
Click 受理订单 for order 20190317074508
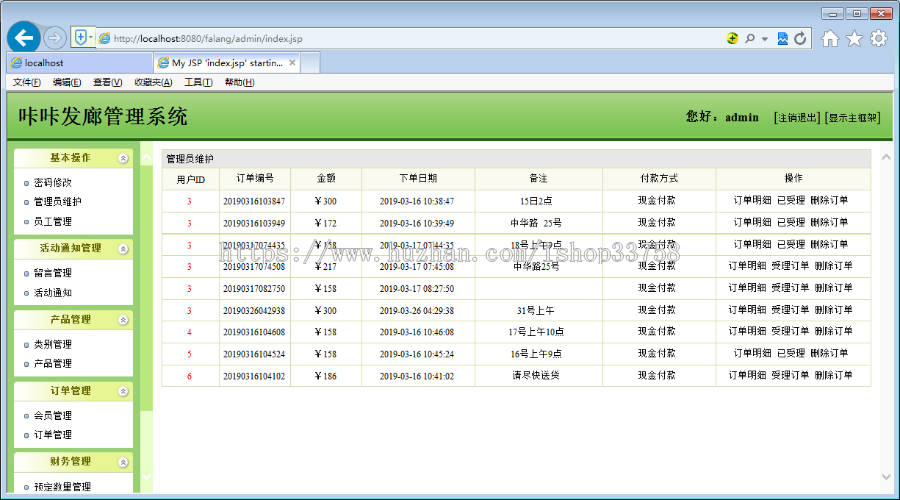(790, 266)
